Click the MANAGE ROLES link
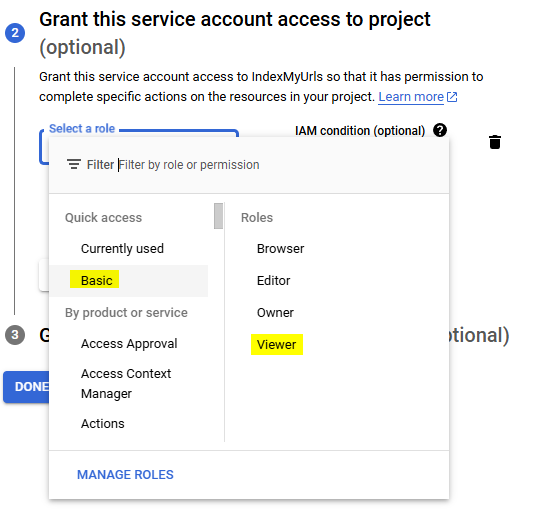The image size is (538, 512). pyautogui.click(x=125, y=474)
